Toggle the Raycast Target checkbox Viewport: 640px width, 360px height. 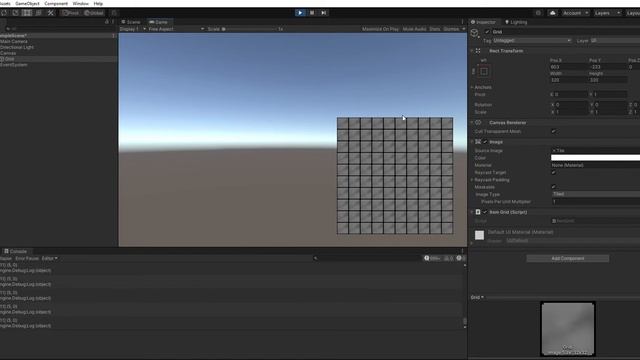[x=553, y=172]
